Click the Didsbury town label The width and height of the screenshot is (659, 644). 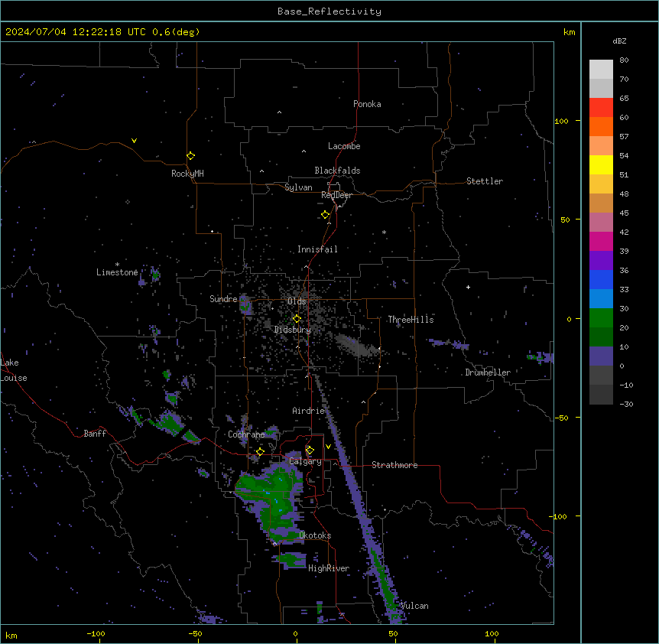point(293,330)
